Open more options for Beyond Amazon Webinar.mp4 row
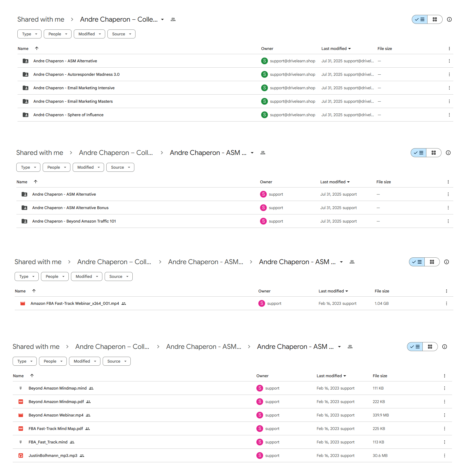The image size is (469, 476). click(445, 415)
